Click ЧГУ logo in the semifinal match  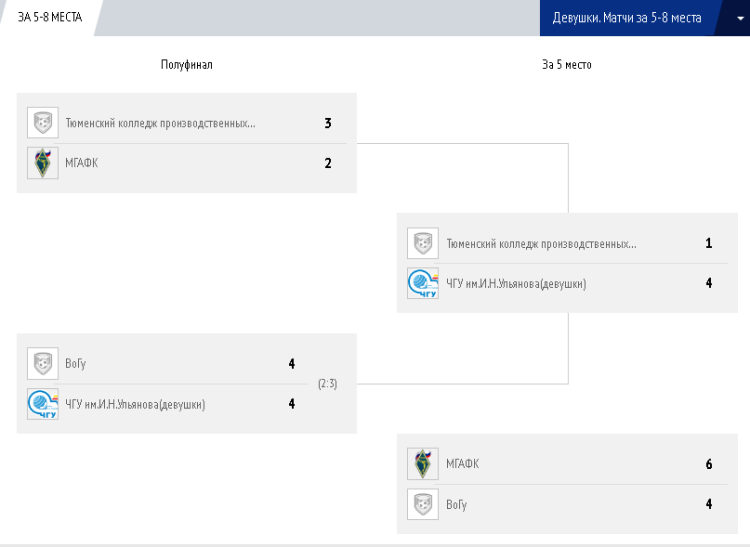[42, 404]
